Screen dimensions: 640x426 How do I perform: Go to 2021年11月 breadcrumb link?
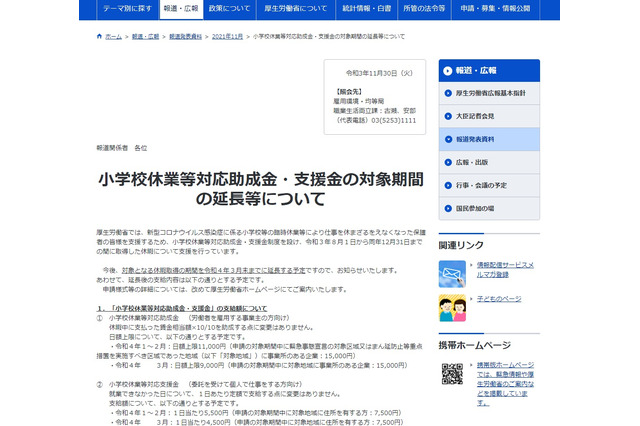(x=227, y=37)
